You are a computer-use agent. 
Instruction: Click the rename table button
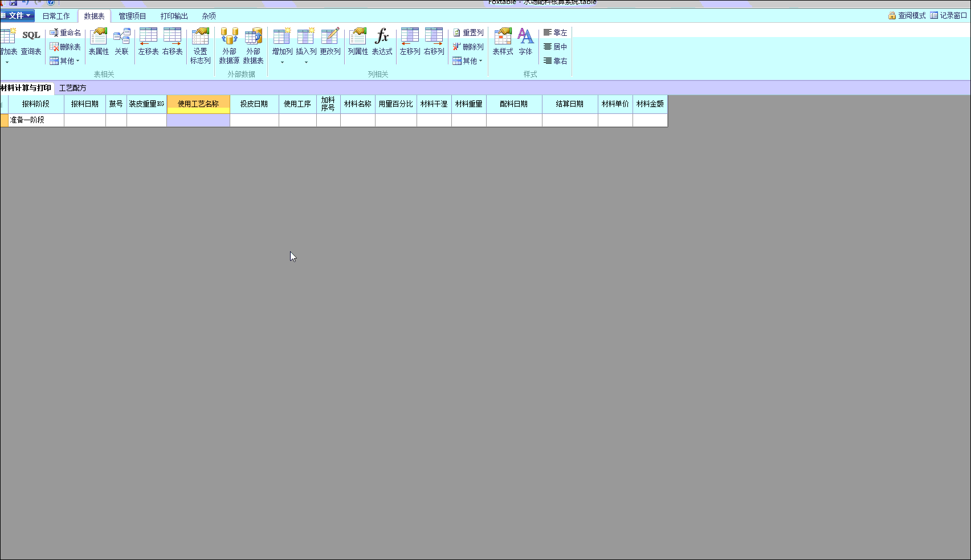[x=65, y=32]
